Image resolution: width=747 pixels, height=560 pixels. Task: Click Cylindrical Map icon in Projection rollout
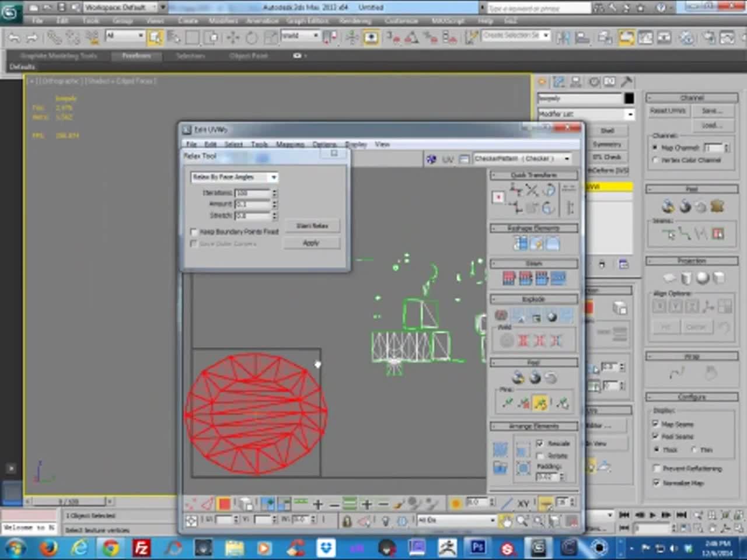click(687, 278)
